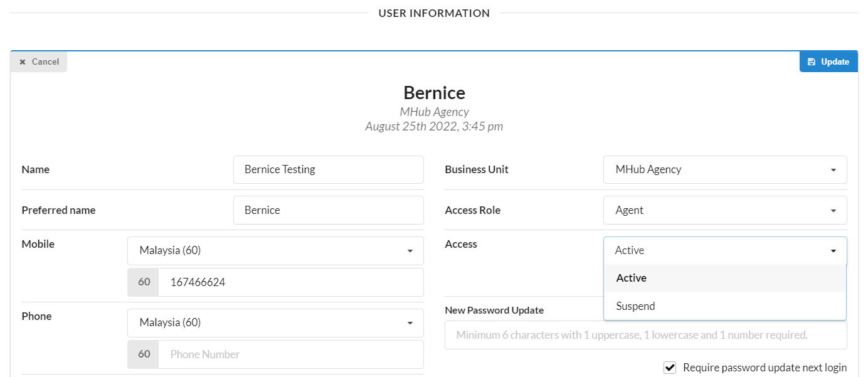Image resolution: width=868 pixels, height=377 pixels.
Task: Select Suspend from the Access options
Action: [x=725, y=306]
